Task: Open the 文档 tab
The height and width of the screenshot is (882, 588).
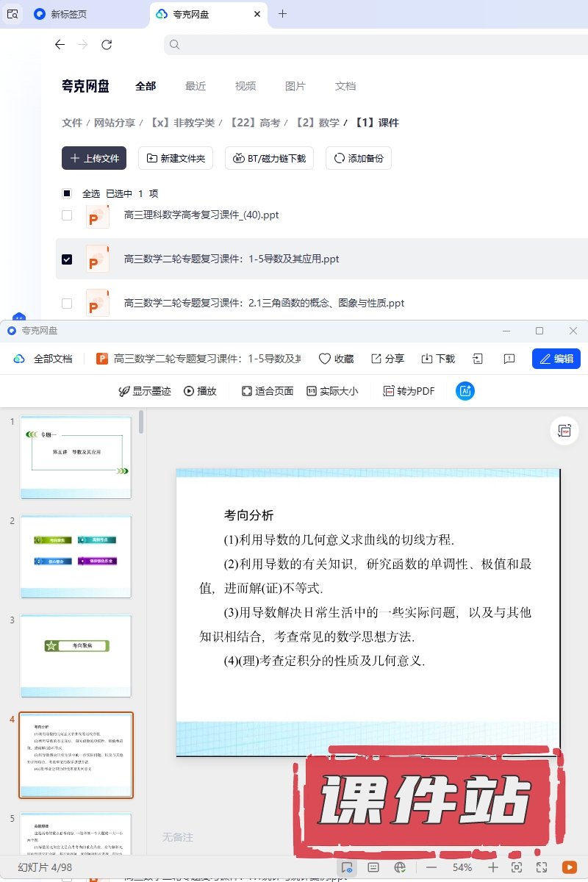Action: 345,86
